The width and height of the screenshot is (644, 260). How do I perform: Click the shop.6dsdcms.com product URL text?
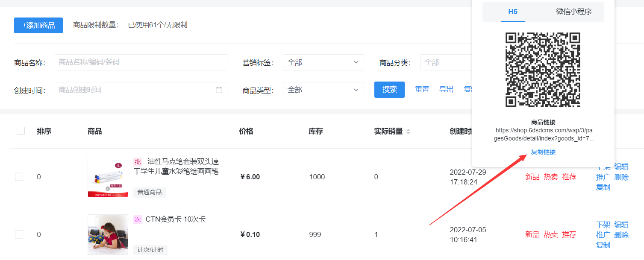(x=543, y=134)
